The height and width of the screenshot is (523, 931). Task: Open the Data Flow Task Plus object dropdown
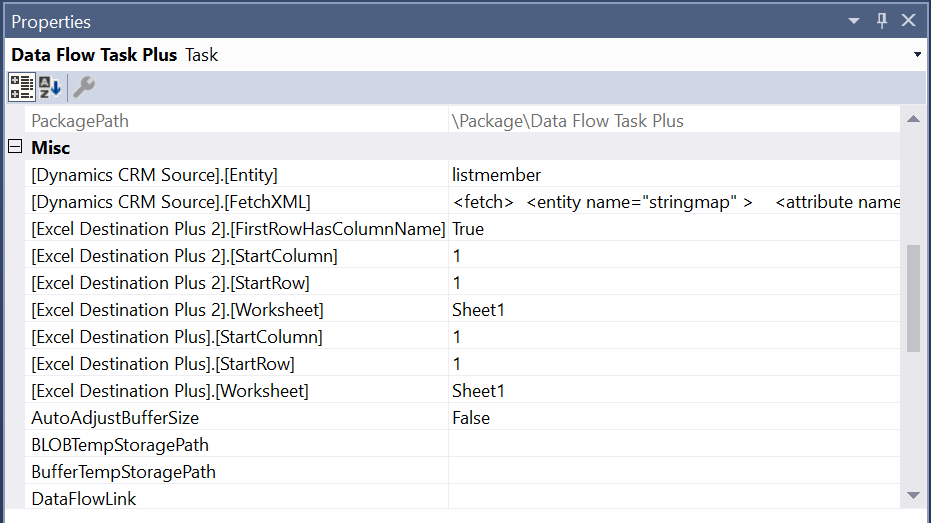917,55
